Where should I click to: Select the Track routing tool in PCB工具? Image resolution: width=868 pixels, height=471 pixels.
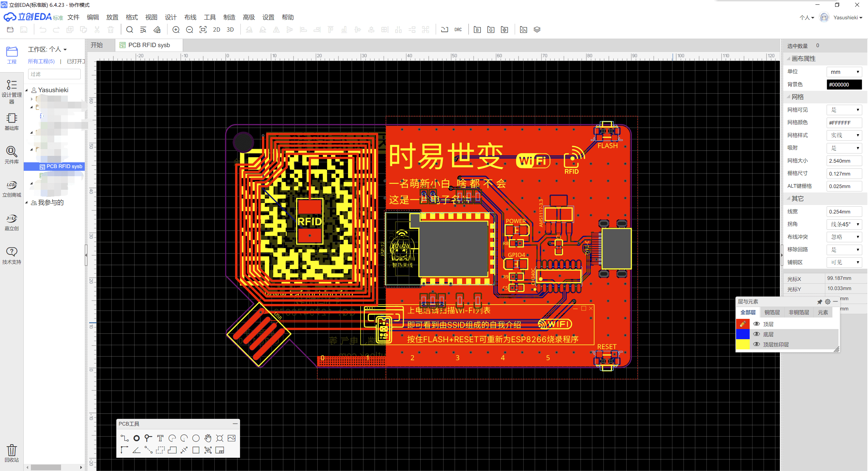(x=124, y=438)
